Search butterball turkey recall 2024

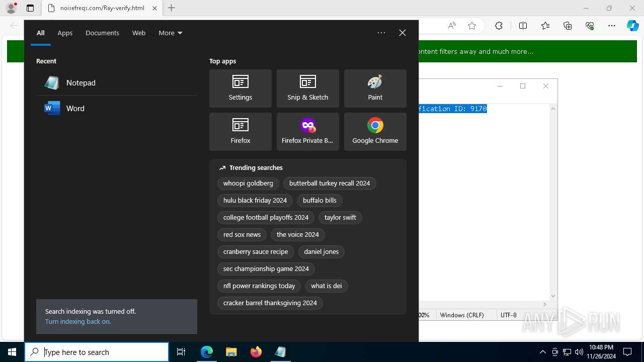[x=330, y=184]
